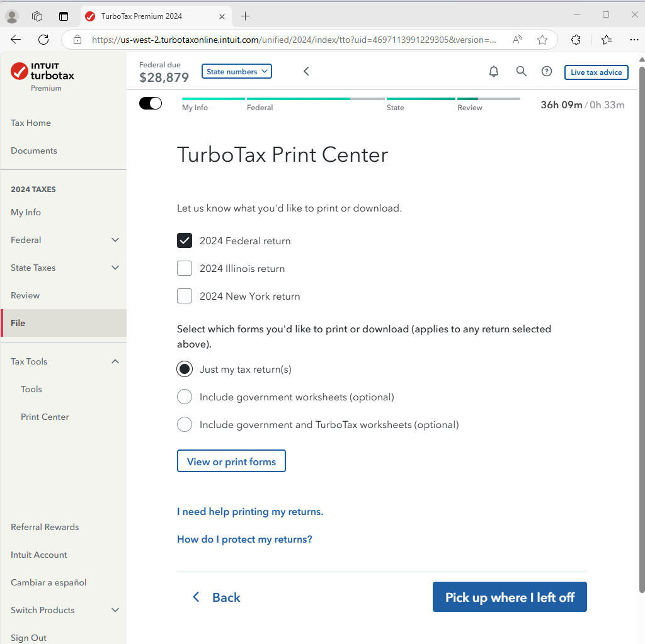Viewport: 645px width, 644px height.
Task: Click the browser back arrow
Action: pos(16,40)
